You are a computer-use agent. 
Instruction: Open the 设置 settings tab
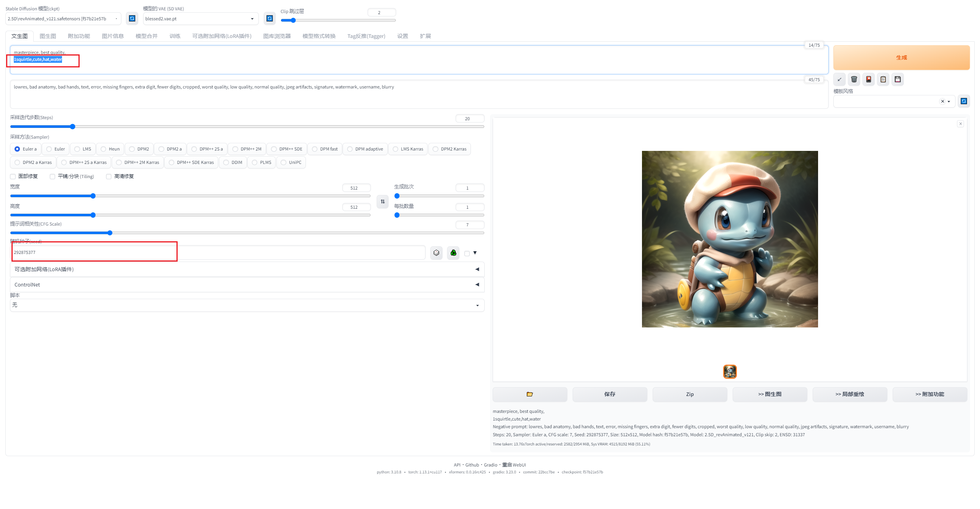402,36
